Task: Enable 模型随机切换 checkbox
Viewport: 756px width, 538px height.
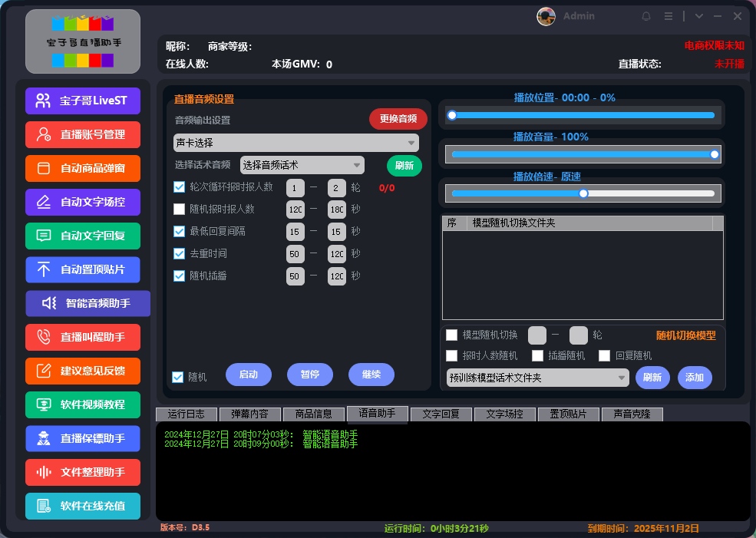Action: [x=452, y=335]
